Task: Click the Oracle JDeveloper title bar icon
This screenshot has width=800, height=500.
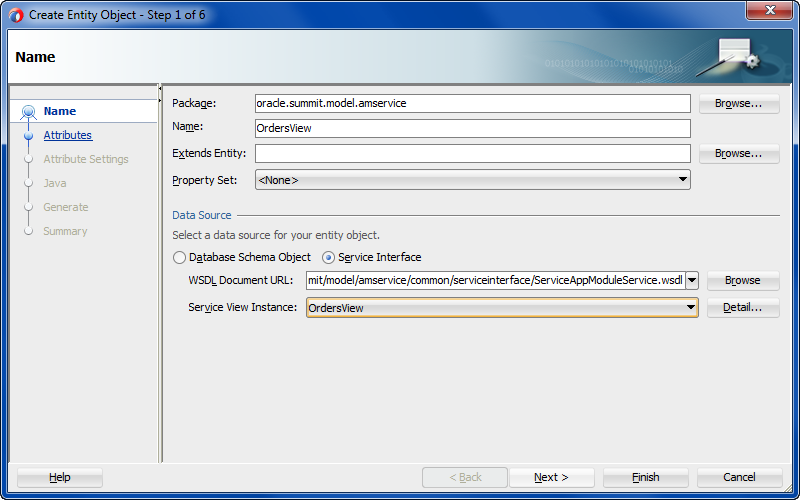Action: click(x=16, y=15)
